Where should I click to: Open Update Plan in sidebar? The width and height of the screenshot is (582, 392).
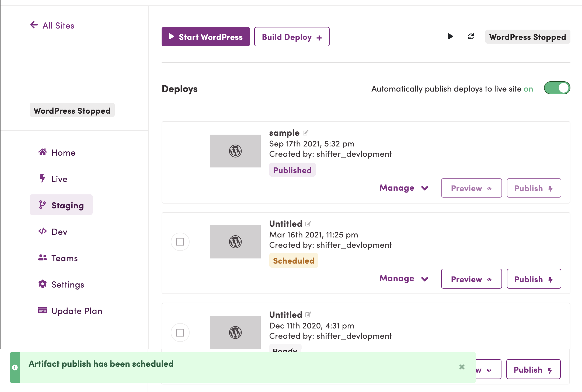click(x=70, y=311)
